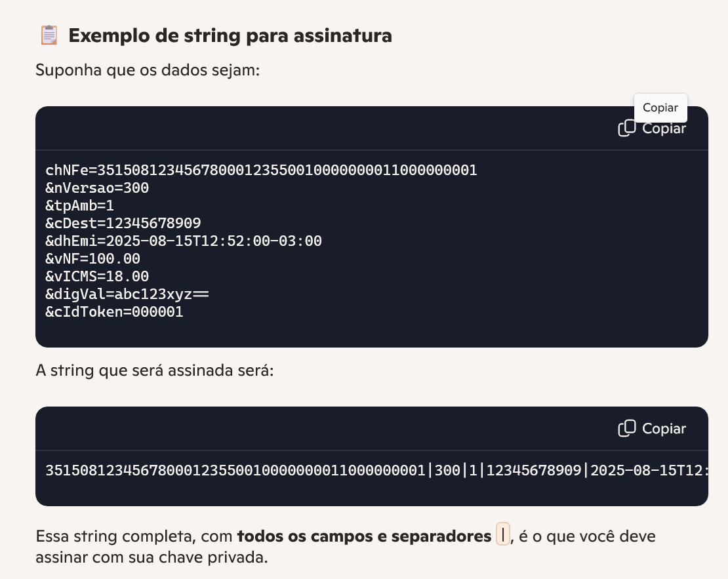Place cursor on the &nVersao=300 line
The width and height of the screenshot is (728, 579).
click(97, 188)
